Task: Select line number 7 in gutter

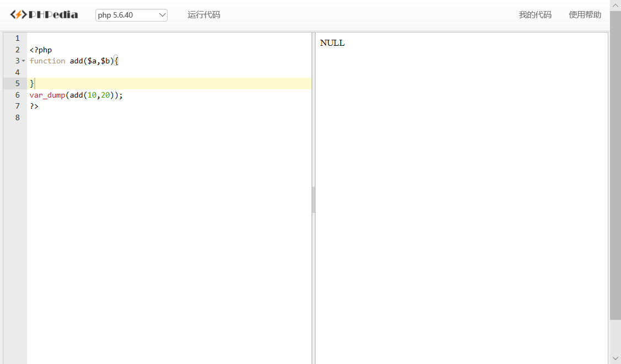Action: [18, 106]
